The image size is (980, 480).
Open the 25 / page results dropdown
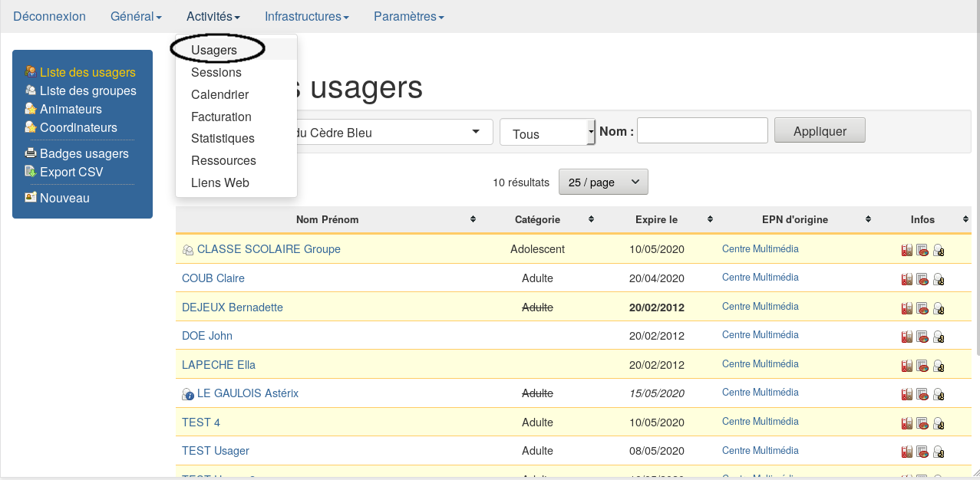tap(603, 182)
